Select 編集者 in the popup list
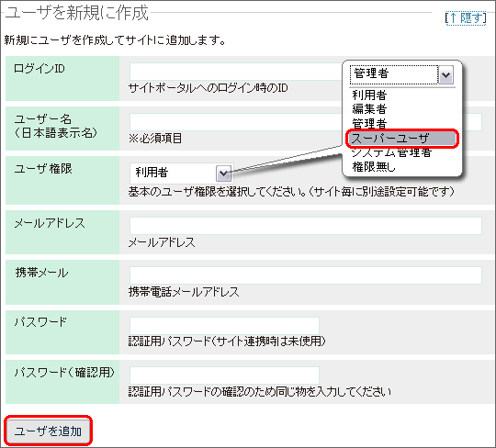Viewport: 496px width, 448px height. point(369,109)
